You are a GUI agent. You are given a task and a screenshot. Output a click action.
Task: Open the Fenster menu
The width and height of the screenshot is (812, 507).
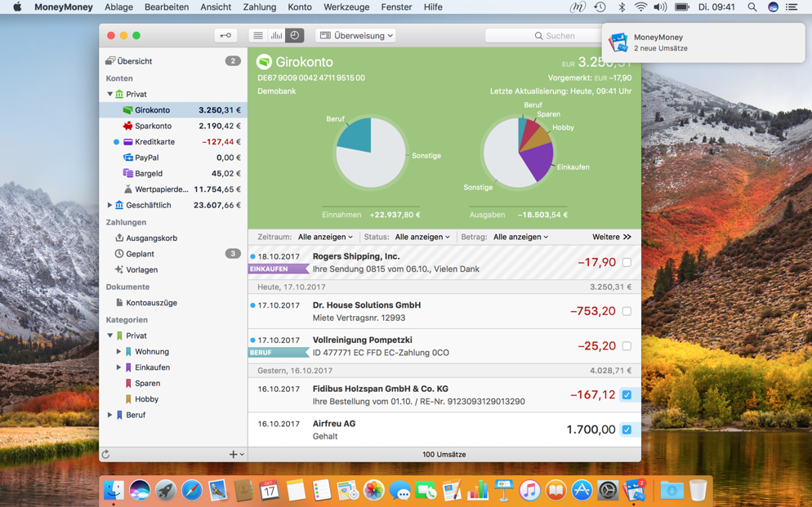(397, 7)
